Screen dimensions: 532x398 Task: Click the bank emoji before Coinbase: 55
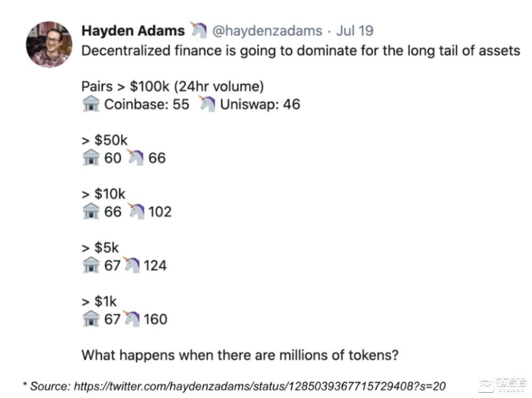[x=91, y=104]
